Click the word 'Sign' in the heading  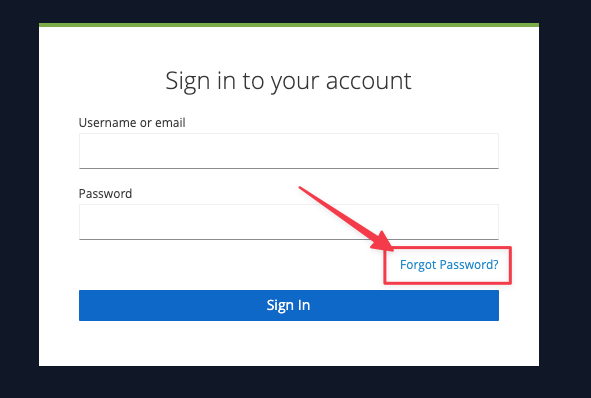coord(188,81)
